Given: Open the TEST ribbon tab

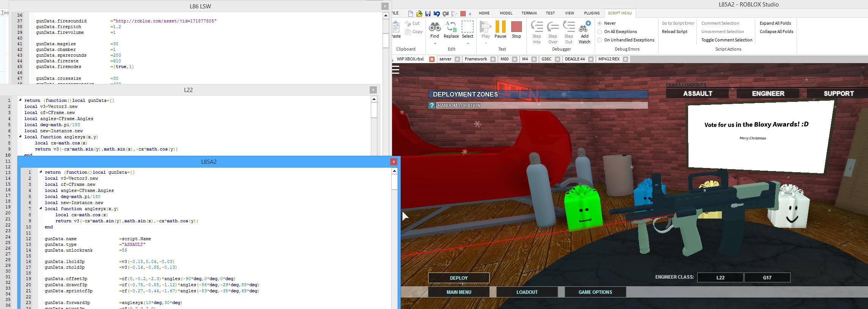Looking at the screenshot, I should pyautogui.click(x=550, y=13).
